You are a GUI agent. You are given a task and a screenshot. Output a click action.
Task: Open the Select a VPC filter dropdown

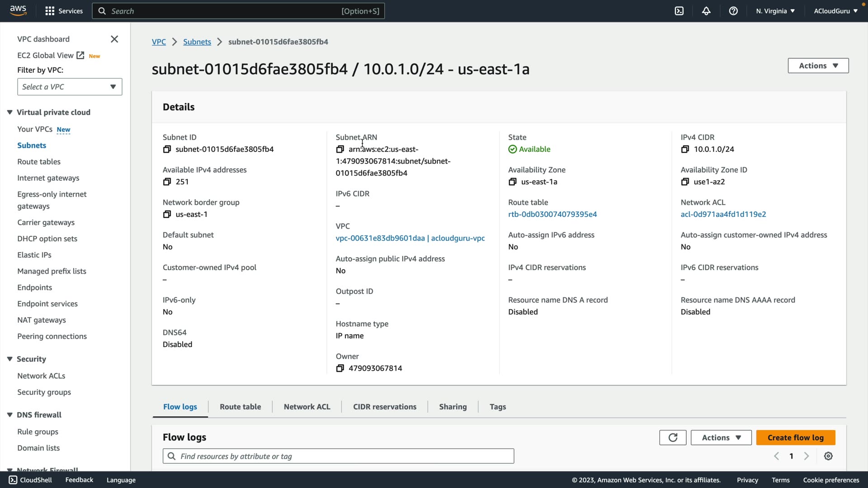(70, 87)
